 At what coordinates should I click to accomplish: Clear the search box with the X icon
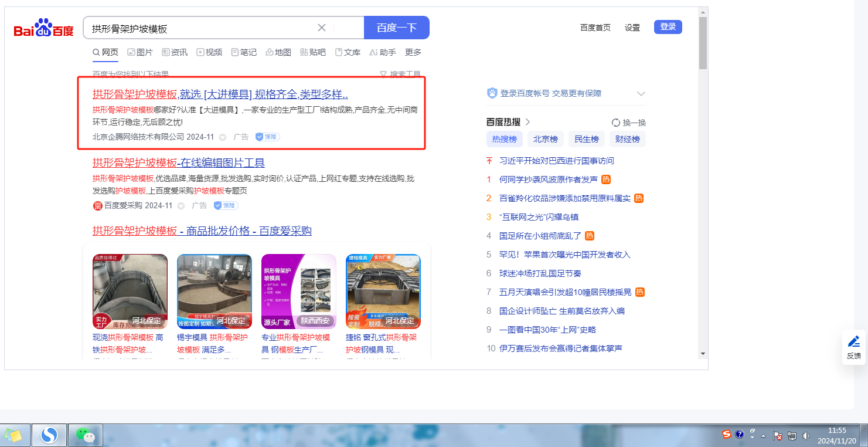[x=322, y=28]
